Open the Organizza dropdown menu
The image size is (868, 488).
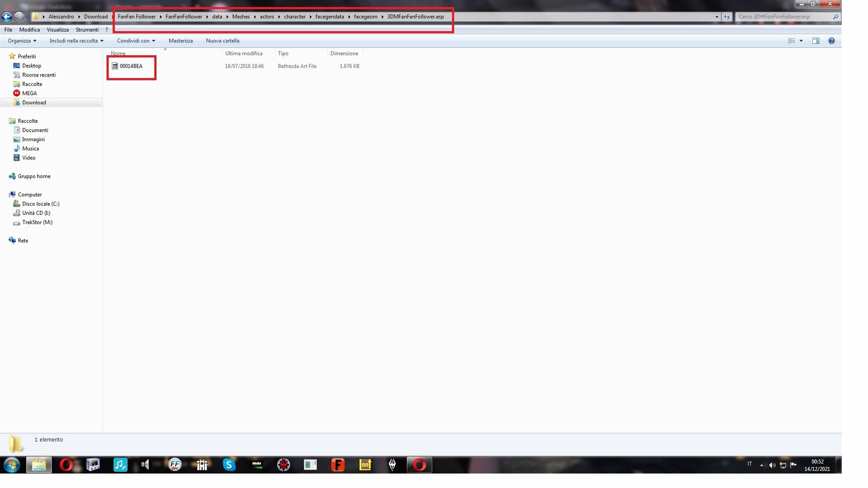pyautogui.click(x=22, y=41)
